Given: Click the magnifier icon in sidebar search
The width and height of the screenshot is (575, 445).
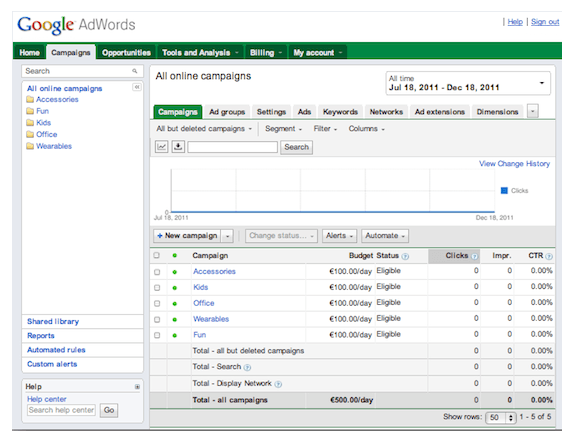Looking at the screenshot, I should pos(135,71).
